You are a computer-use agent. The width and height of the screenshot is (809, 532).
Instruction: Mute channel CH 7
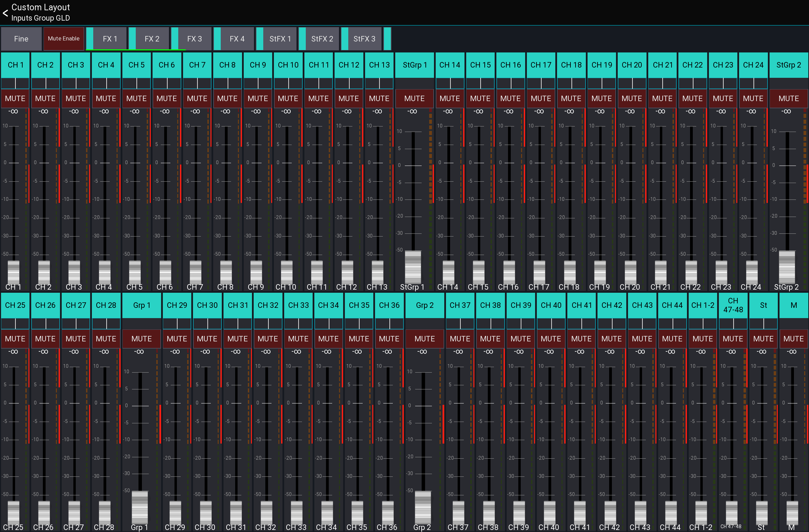(x=197, y=99)
